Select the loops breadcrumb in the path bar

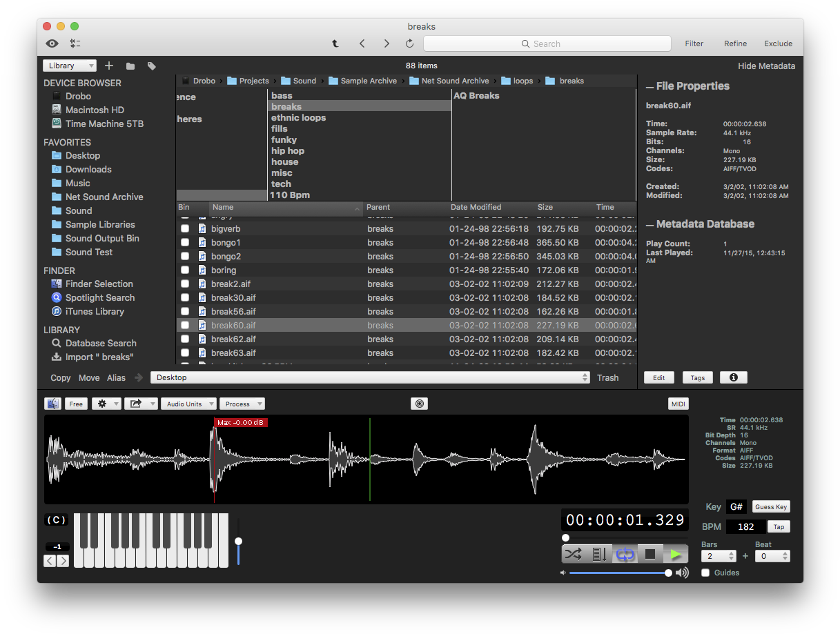pos(522,80)
